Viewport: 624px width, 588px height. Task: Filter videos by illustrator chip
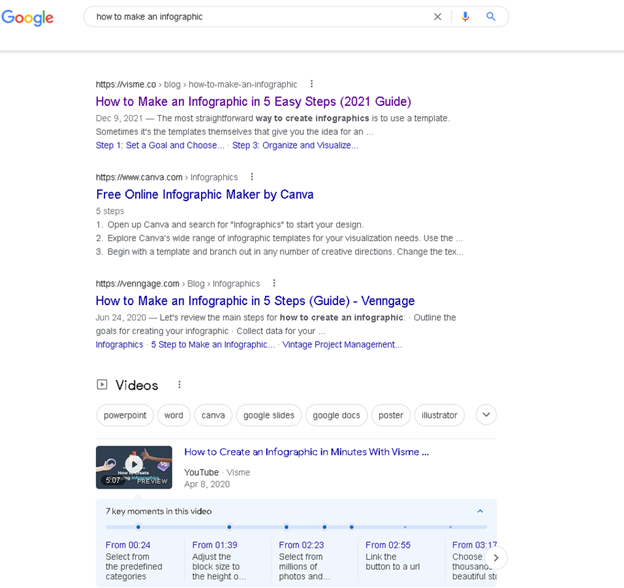[439, 415]
